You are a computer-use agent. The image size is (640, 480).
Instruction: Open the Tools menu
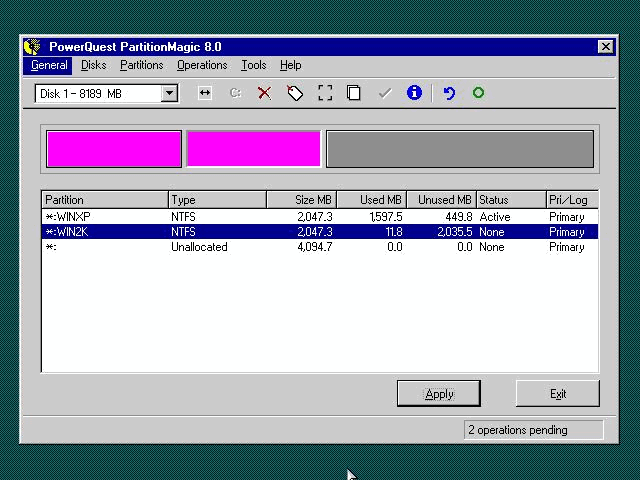254,65
